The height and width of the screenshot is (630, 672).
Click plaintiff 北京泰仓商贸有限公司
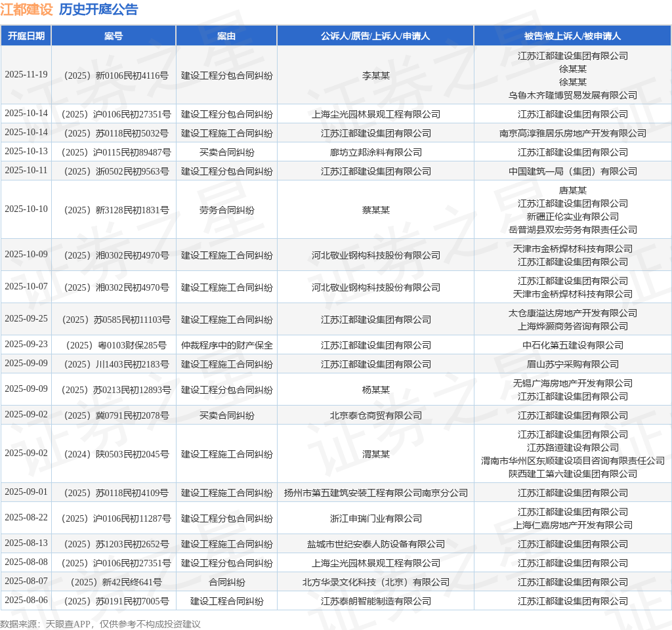point(376,415)
